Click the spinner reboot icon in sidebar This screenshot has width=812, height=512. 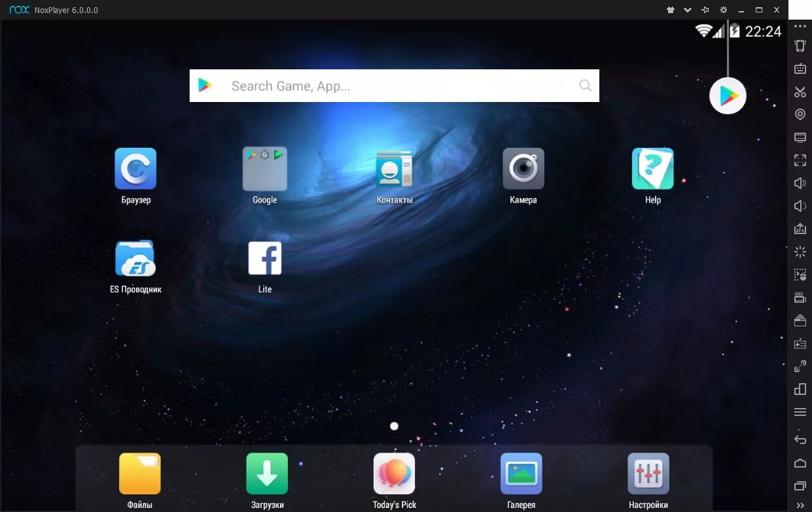[x=800, y=252]
